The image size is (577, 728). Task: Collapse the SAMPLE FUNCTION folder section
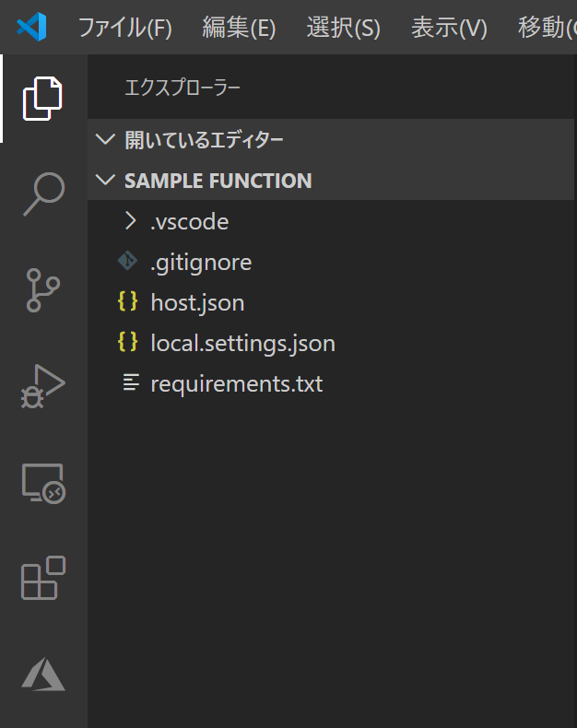[x=106, y=181]
